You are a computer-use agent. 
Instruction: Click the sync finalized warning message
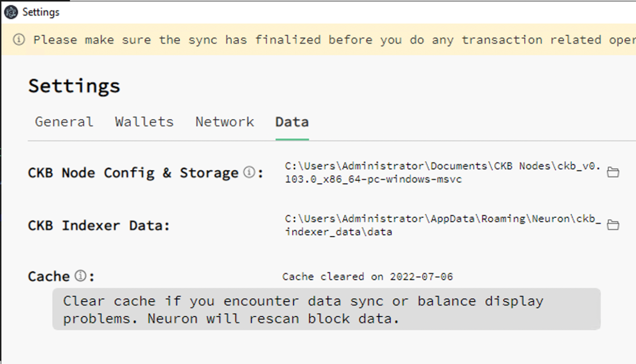tap(334, 40)
